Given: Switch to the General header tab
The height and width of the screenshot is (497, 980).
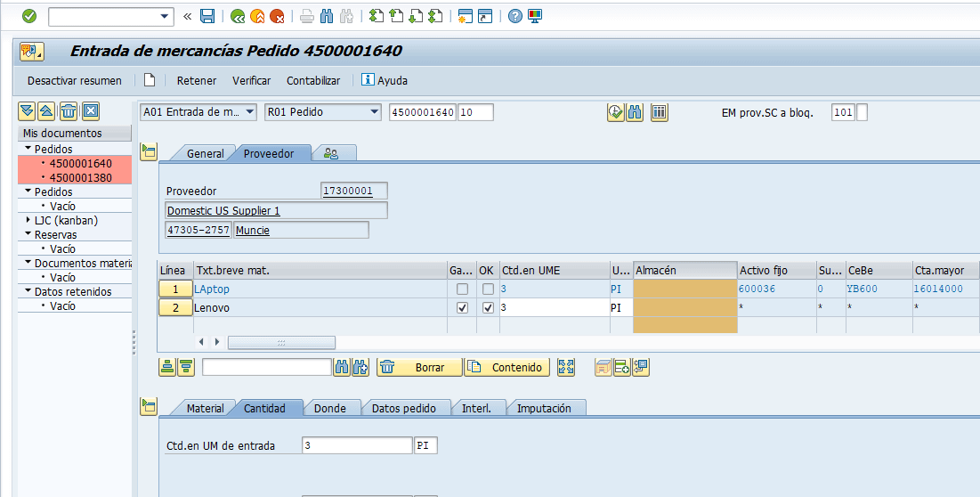Looking at the screenshot, I should click(x=205, y=153).
